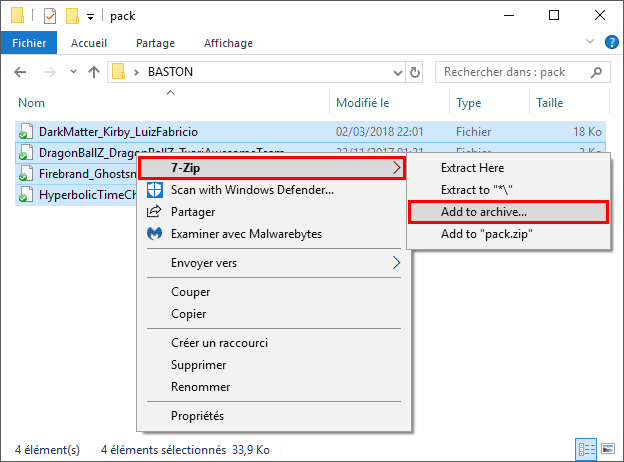The image size is (624, 462).
Task: Click the Malwarebytes logo icon
Action: coord(154,233)
